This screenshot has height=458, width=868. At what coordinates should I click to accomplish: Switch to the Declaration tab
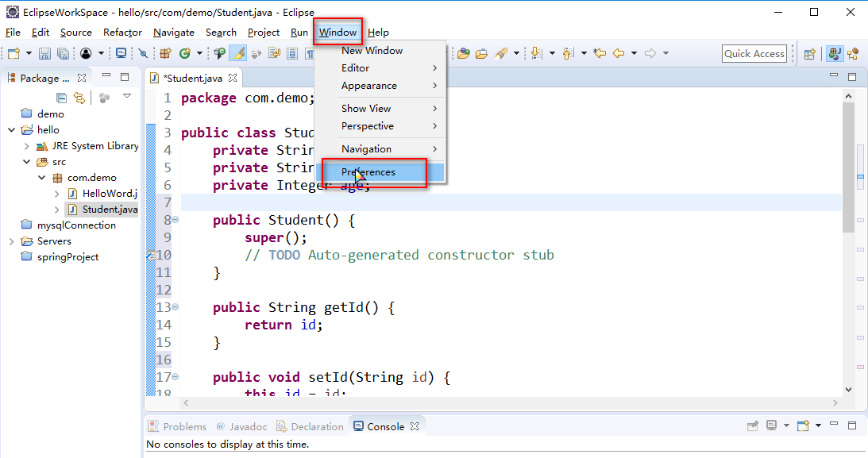click(x=310, y=426)
